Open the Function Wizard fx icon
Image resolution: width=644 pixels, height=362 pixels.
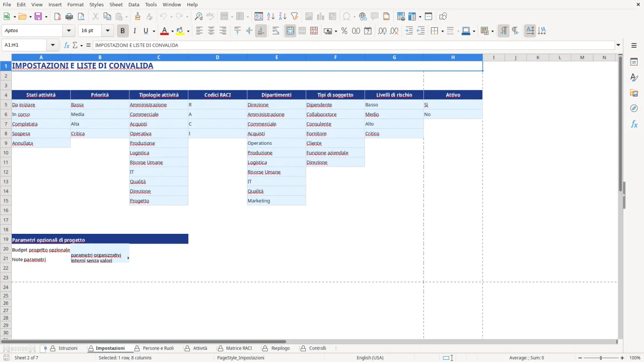pos(67,45)
